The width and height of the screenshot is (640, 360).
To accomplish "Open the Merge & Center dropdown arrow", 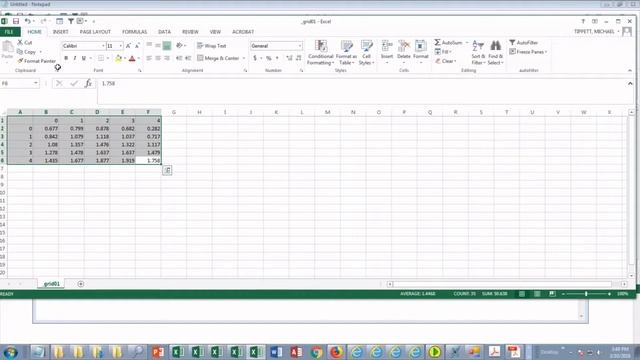I will (244, 58).
